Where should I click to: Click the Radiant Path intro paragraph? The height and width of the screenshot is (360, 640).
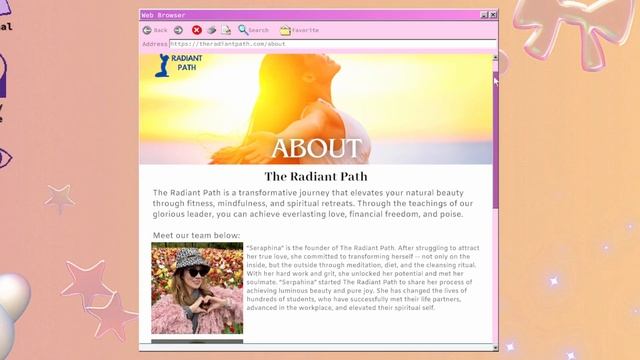point(313,203)
